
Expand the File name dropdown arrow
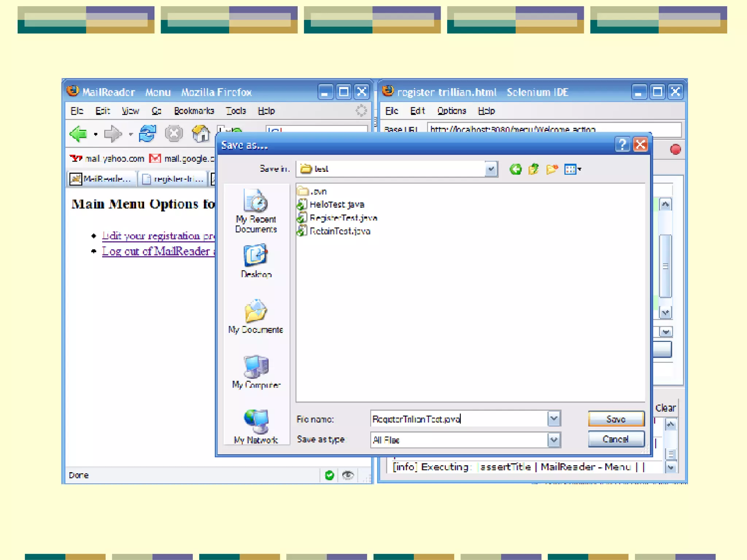coord(554,419)
